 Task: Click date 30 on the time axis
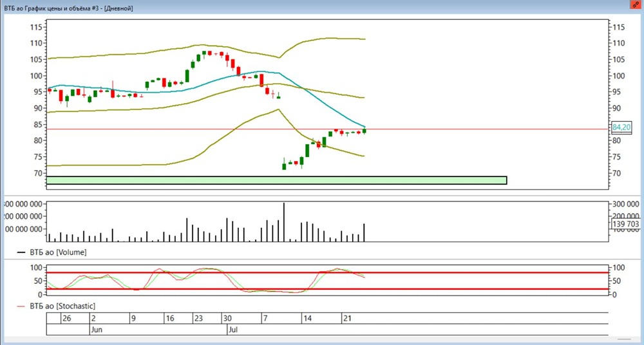pyautogui.click(x=227, y=319)
